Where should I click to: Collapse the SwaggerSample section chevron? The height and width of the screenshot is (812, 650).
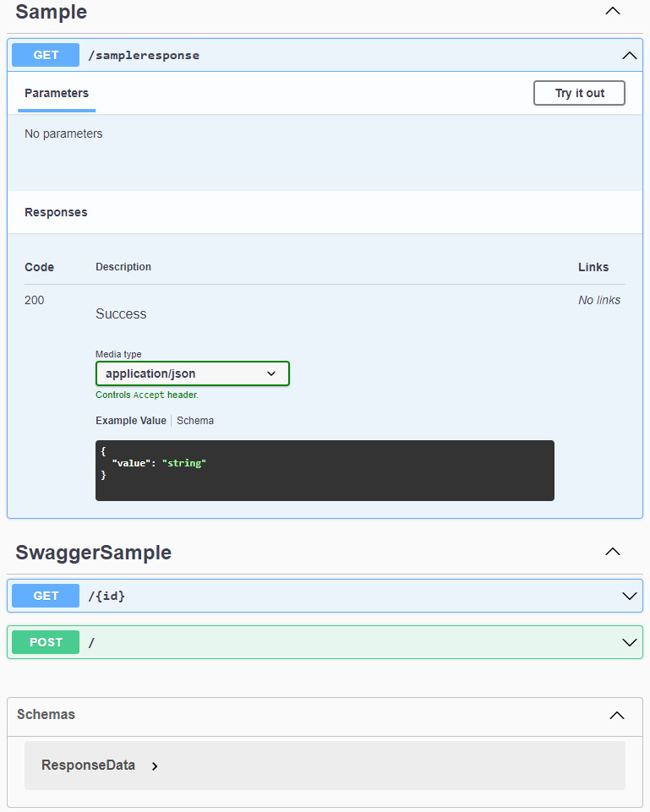613,552
